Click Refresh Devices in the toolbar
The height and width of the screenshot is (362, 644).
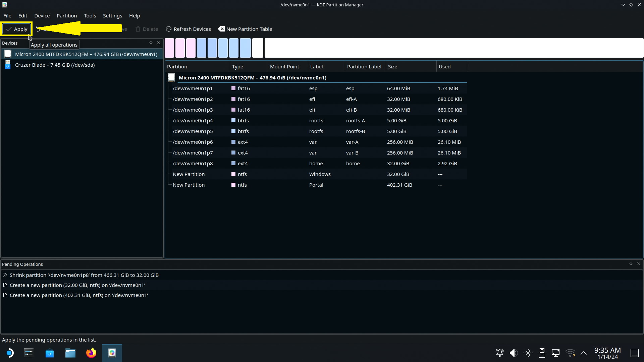pyautogui.click(x=188, y=29)
